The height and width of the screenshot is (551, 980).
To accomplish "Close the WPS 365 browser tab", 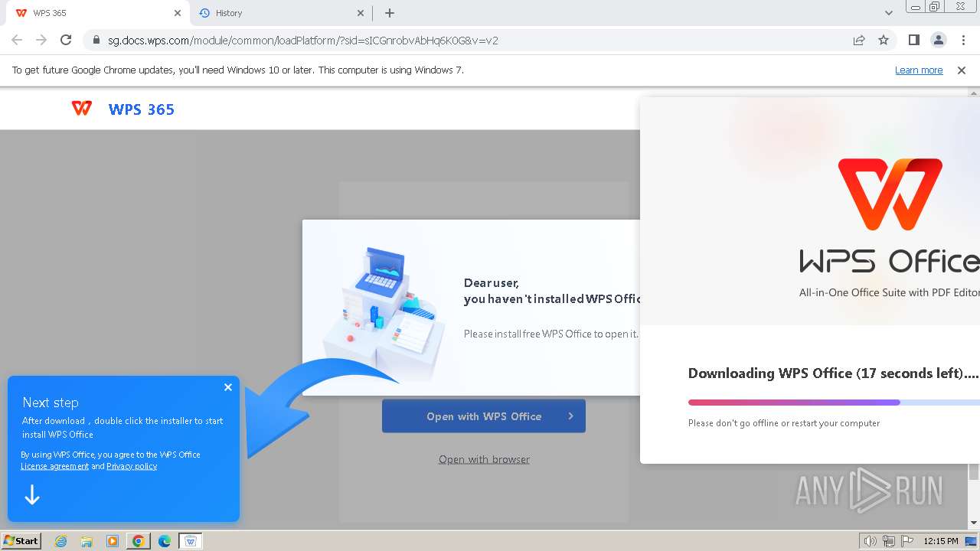I will pos(178,13).
